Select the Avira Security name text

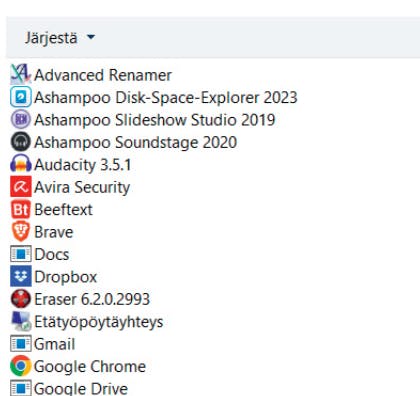click(x=82, y=187)
